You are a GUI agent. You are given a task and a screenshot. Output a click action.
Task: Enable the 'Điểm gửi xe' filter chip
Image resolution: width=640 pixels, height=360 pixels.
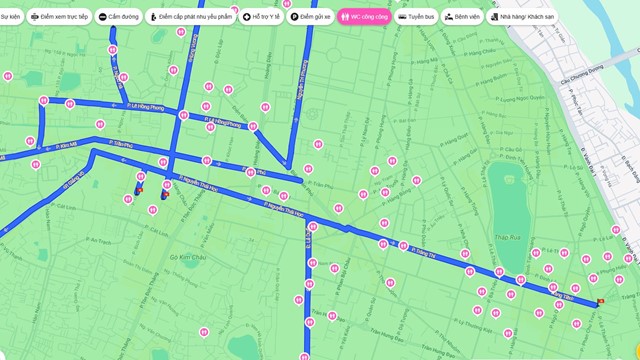pos(310,17)
